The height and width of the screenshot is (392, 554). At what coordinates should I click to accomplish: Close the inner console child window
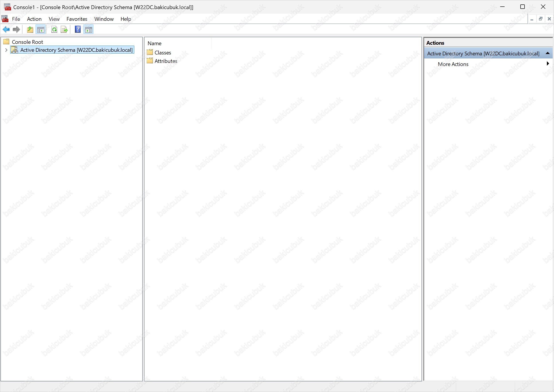[x=549, y=19]
